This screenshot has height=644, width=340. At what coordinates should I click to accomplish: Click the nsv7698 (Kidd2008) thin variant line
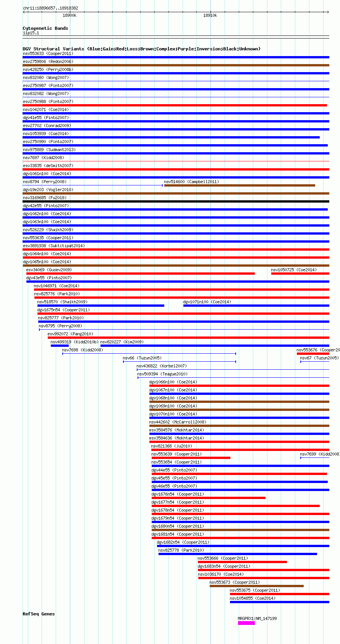coord(149,354)
